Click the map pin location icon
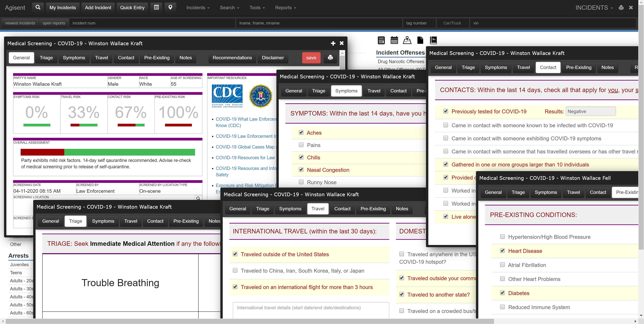This screenshot has width=644, height=324. [170, 8]
